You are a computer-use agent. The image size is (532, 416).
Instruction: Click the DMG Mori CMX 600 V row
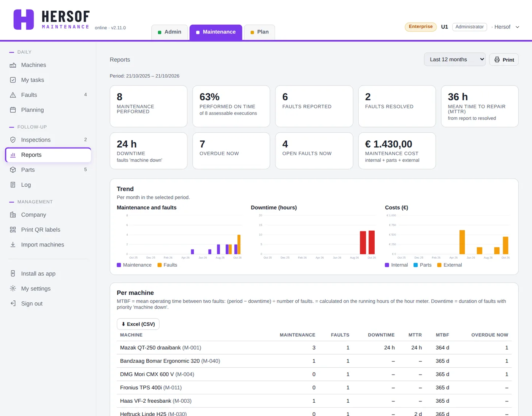click(314, 374)
